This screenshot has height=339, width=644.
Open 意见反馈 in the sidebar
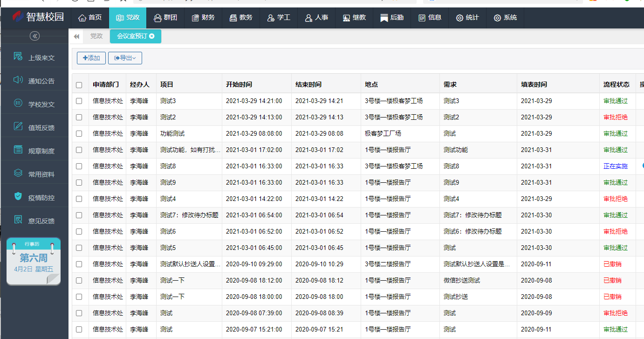click(x=34, y=221)
